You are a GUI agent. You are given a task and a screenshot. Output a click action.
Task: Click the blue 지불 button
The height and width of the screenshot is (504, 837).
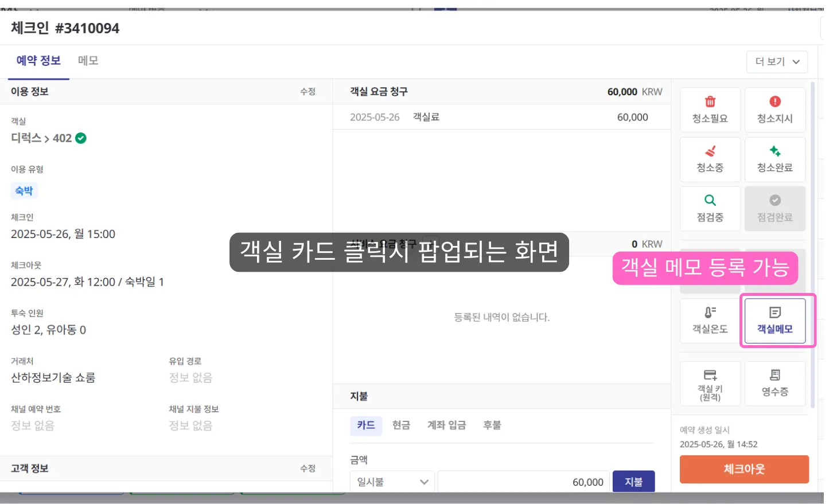(x=634, y=482)
